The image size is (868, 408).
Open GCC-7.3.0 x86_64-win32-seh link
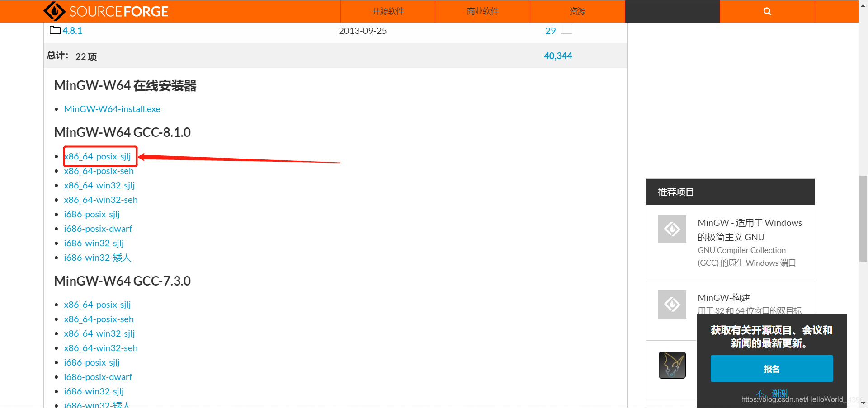click(100, 348)
